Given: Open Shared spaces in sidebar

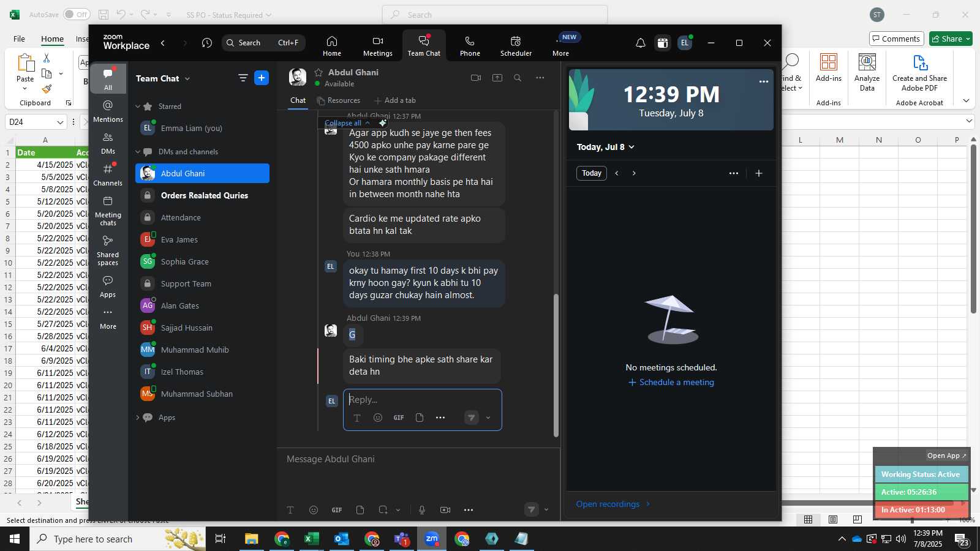Looking at the screenshot, I should coord(108,250).
